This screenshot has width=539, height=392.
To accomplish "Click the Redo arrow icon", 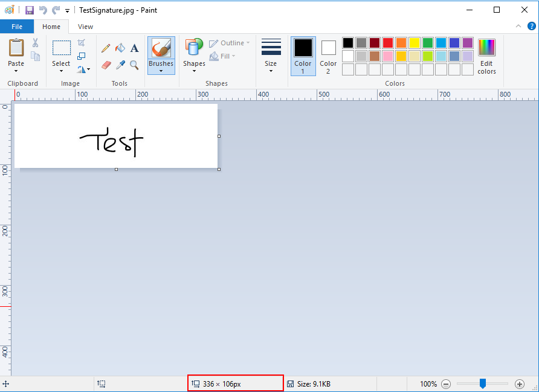I will (56, 10).
